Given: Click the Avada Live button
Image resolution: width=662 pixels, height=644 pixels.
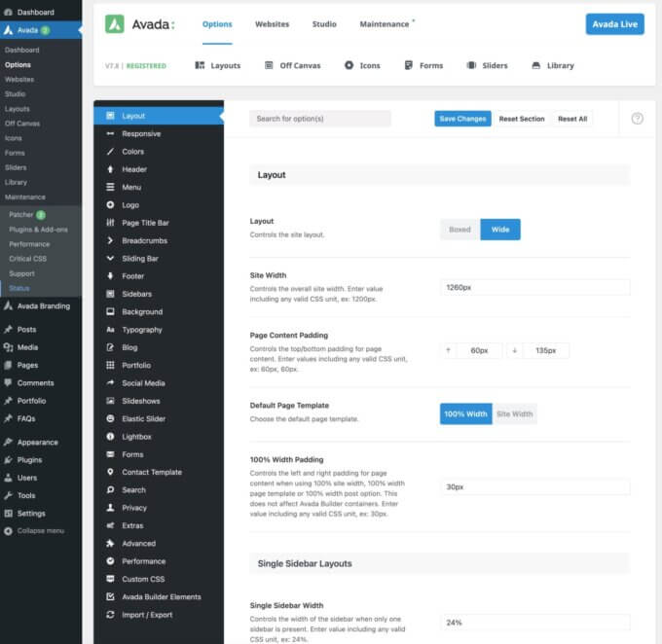Looking at the screenshot, I should click(x=614, y=24).
